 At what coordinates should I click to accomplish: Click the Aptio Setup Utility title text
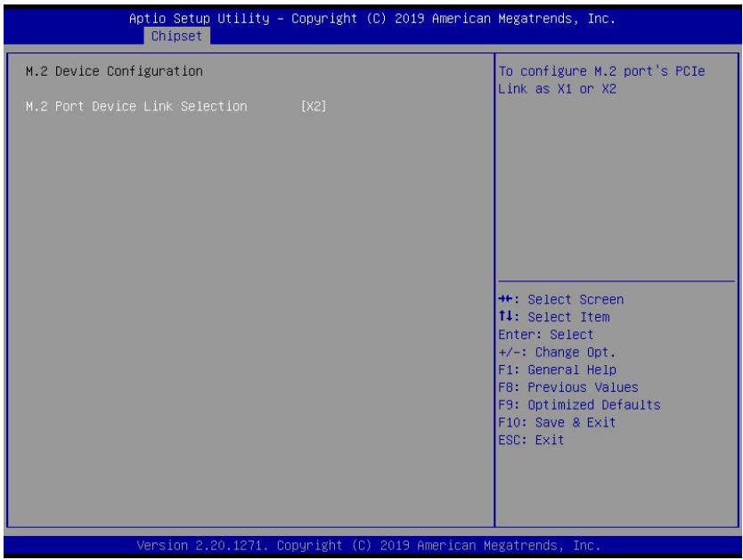click(372, 19)
